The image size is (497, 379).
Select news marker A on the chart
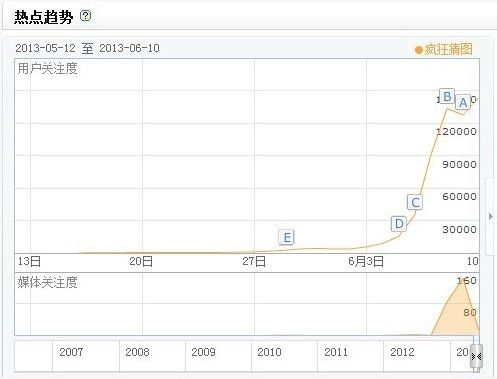[463, 103]
